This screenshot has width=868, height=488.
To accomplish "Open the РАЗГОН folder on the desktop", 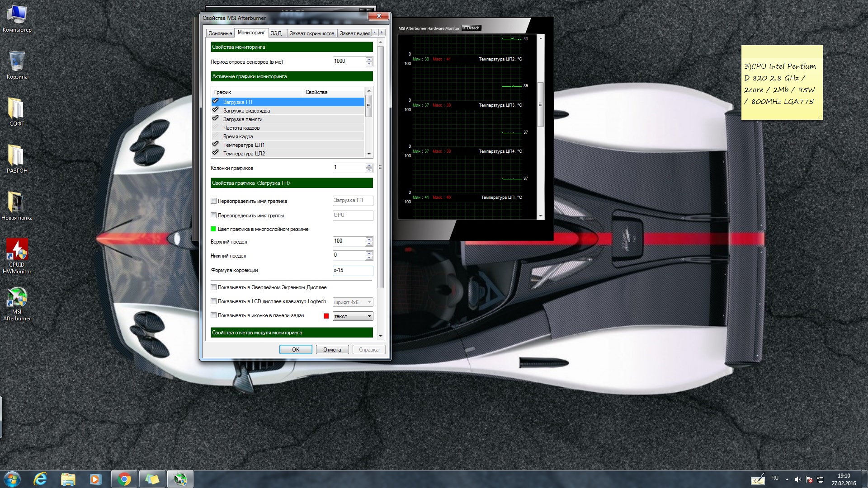I will [x=17, y=156].
